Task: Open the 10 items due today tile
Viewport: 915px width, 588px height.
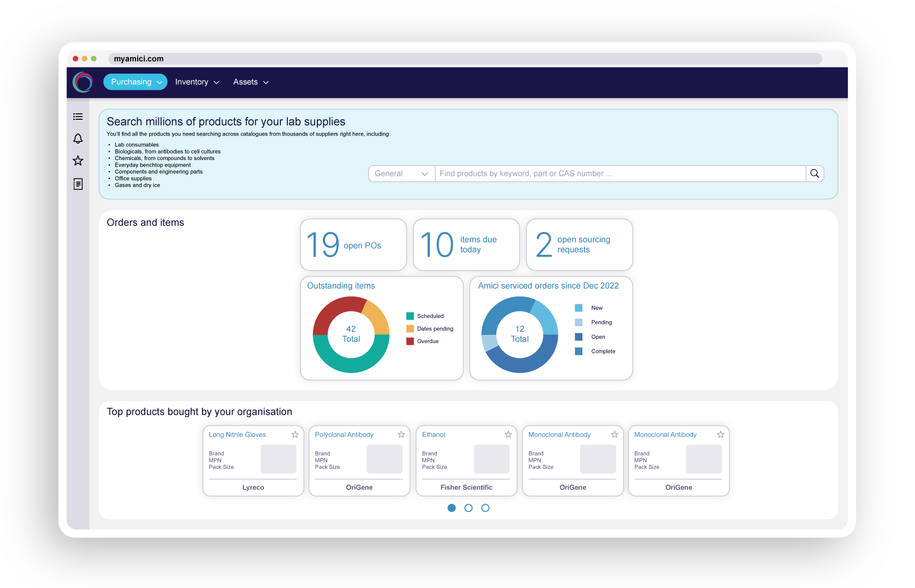Action: point(466,245)
